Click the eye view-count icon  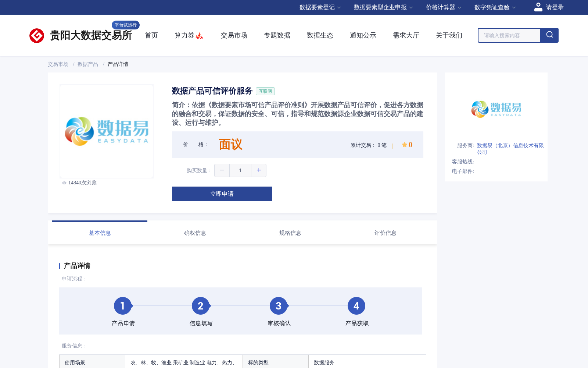[64, 183]
